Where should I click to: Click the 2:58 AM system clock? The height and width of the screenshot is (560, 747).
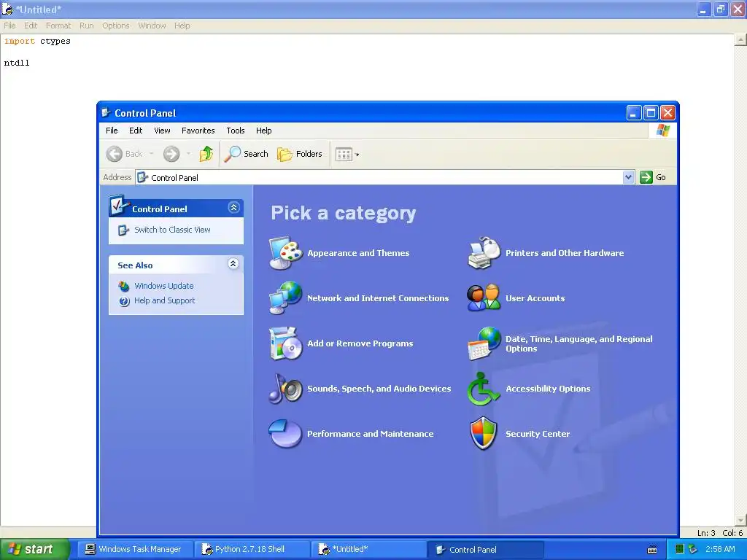coord(720,550)
